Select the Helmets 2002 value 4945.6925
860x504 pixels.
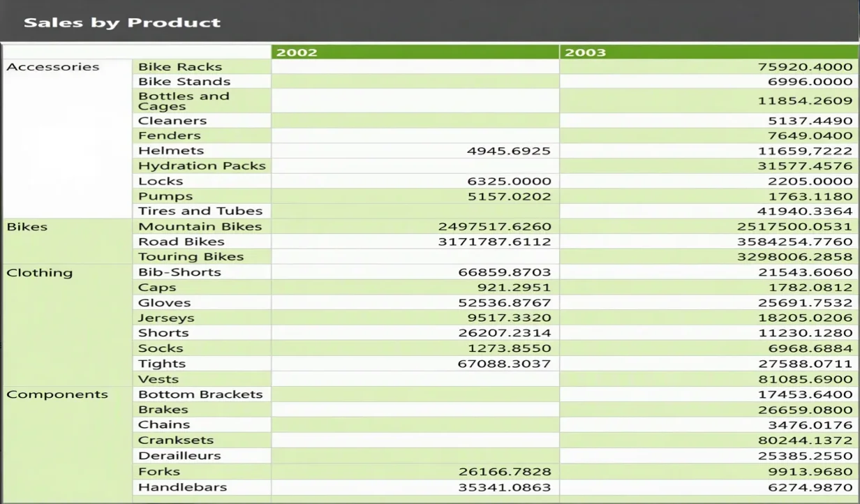pyautogui.click(x=509, y=151)
